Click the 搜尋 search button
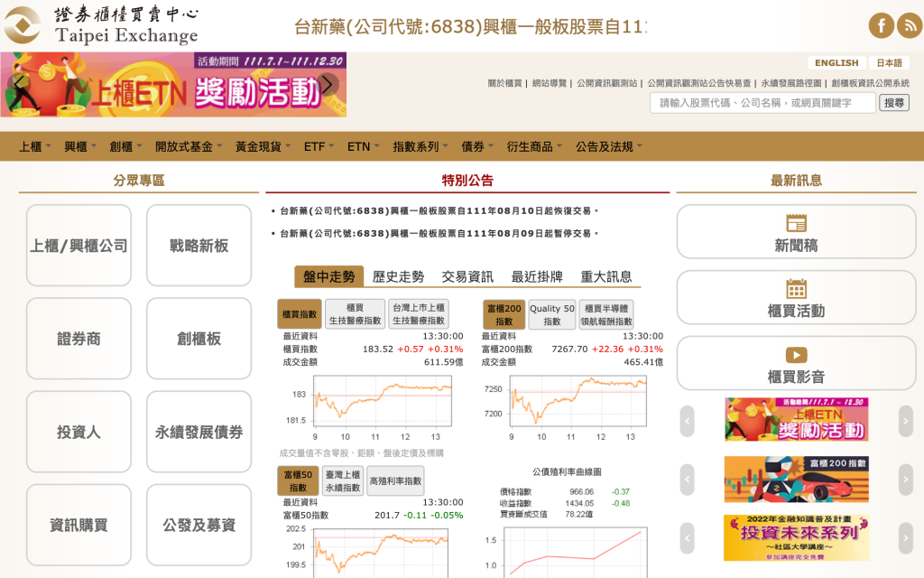 point(894,103)
